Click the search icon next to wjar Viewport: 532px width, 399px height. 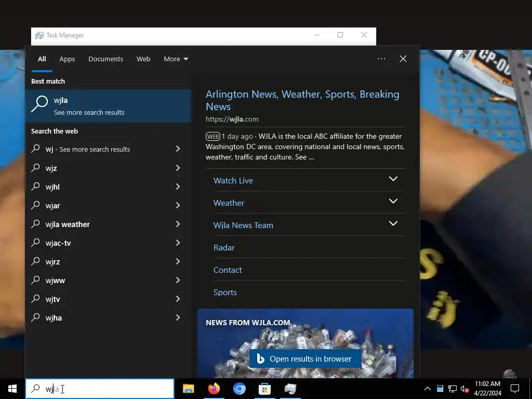[x=36, y=205]
